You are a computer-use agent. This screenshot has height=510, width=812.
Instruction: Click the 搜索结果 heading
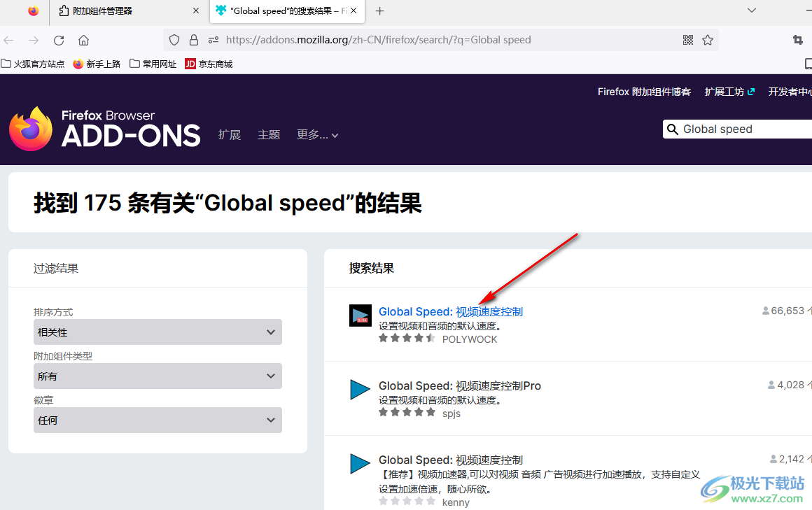tap(371, 268)
